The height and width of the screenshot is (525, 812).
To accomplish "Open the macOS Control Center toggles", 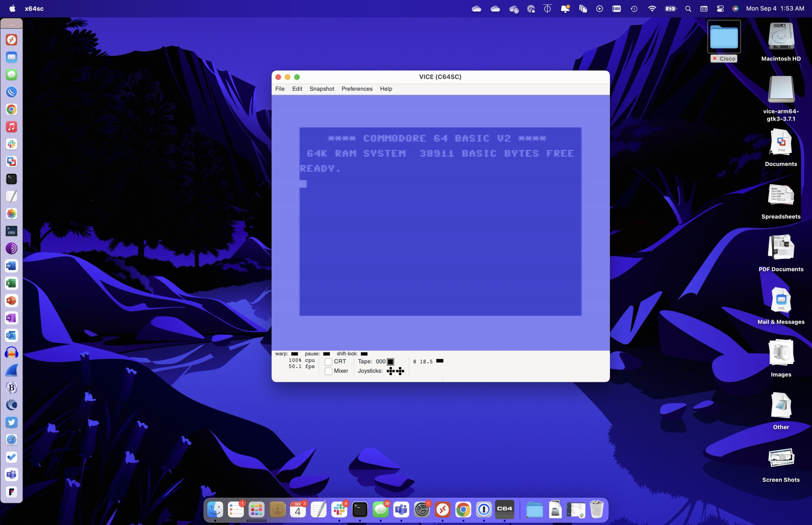I will [720, 9].
